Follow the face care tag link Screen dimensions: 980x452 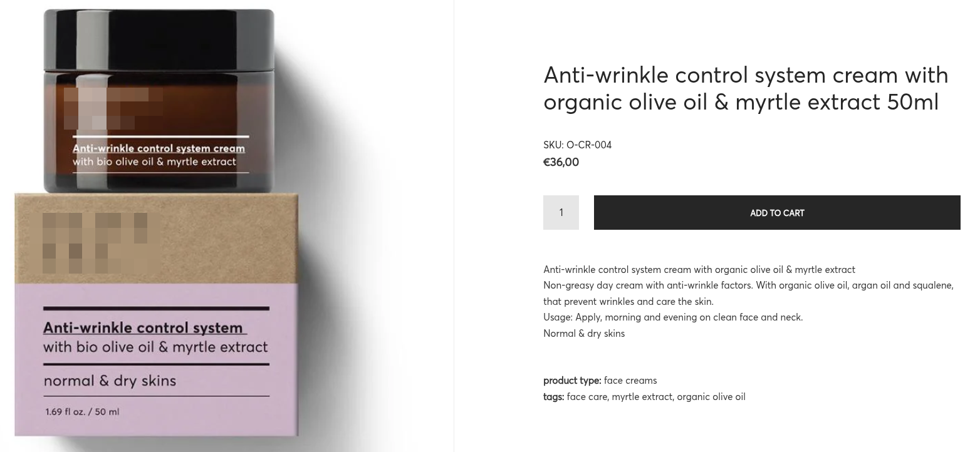(587, 397)
